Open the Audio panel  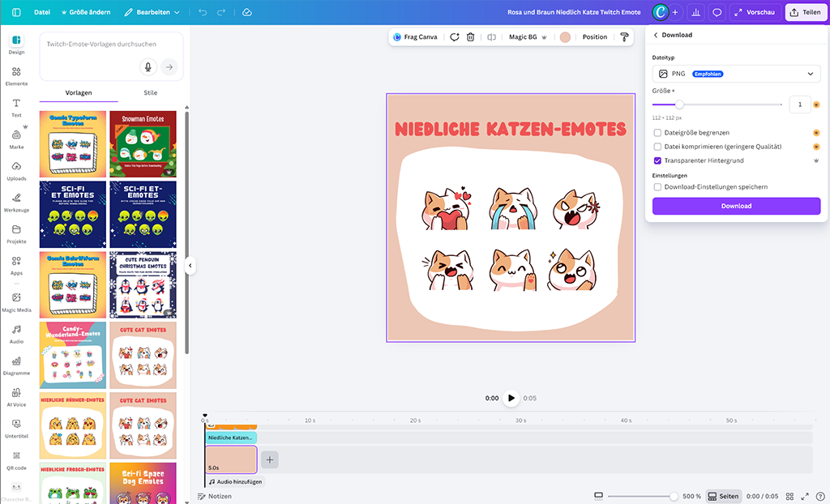click(16, 332)
